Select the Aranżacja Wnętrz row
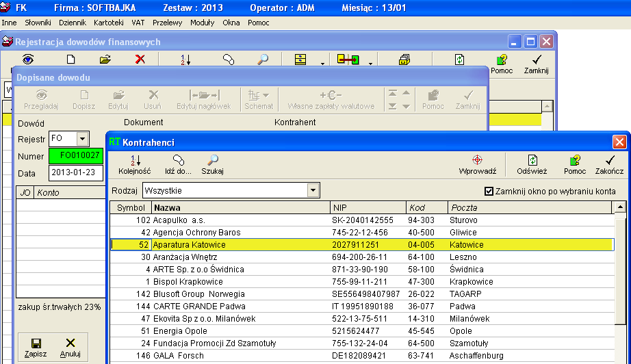Image resolution: width=631 pixels, height=364 pixels. coord(362,257)
